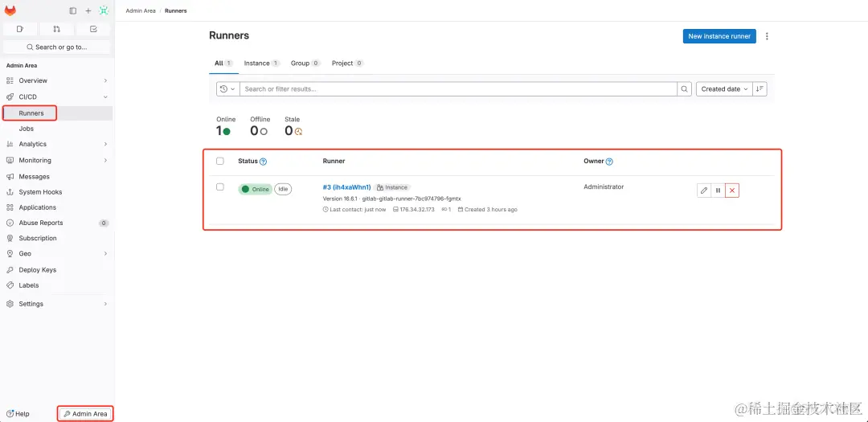Switch to the Group tab
Image resolution: width=868 pixels, height=422 pixels.
pos(305,64)
